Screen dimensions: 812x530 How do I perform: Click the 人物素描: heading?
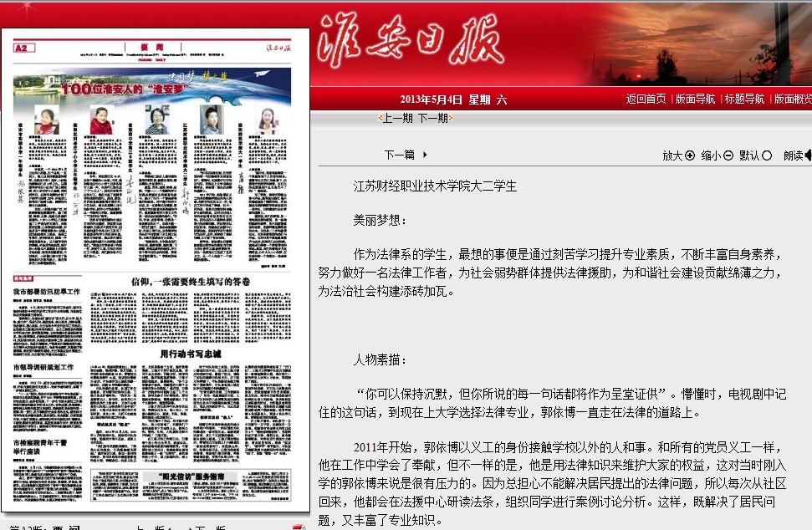pos(380,359)
